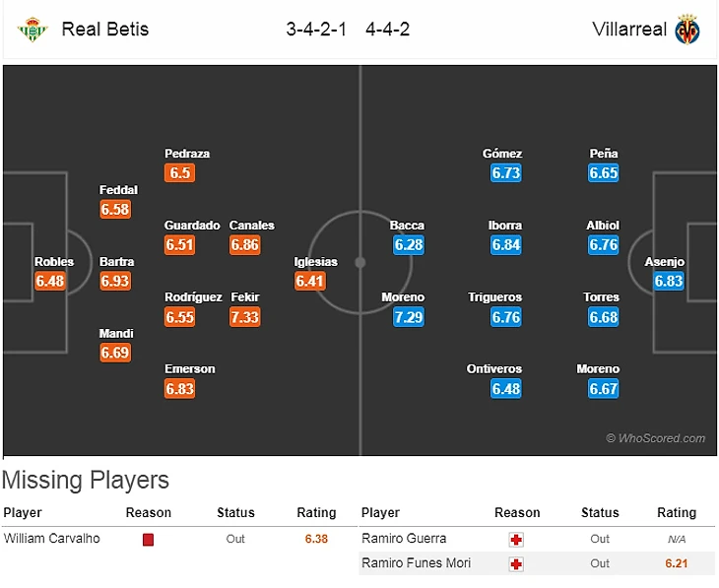Click Bartra's 6.93 rating badge
719x588 pixels.
point(114,282)
